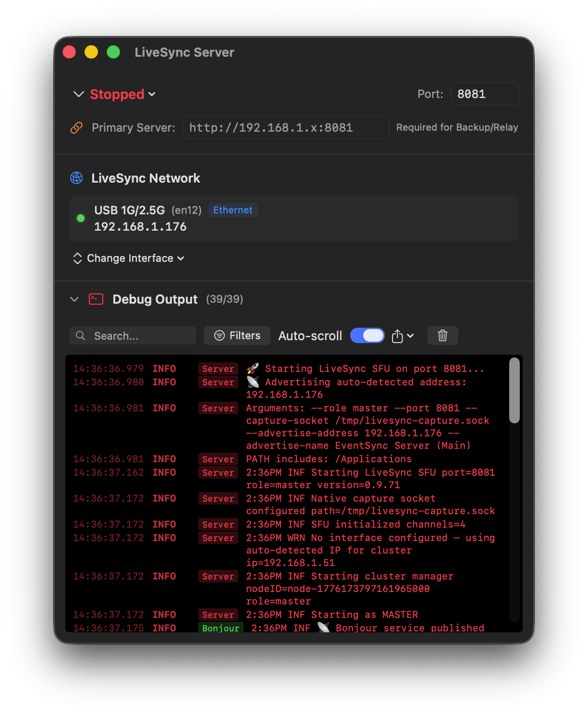Click the green zoom window button
This screenshot has height=715, width=588.
pyautogui.click(x=113, y=52)
